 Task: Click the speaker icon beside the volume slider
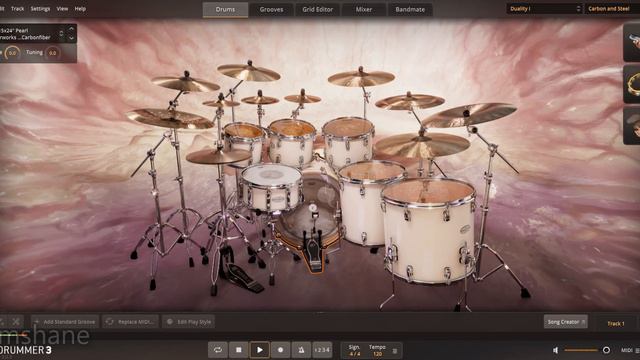556,350
